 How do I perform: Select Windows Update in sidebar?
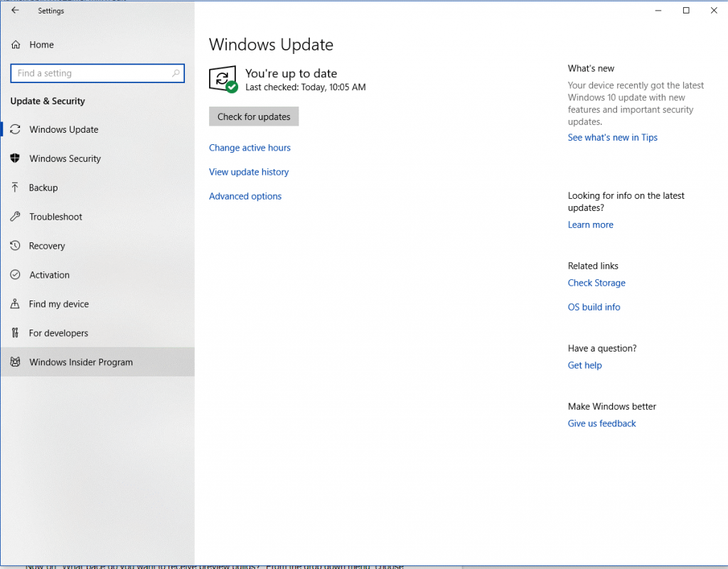(x=97, y=129)
